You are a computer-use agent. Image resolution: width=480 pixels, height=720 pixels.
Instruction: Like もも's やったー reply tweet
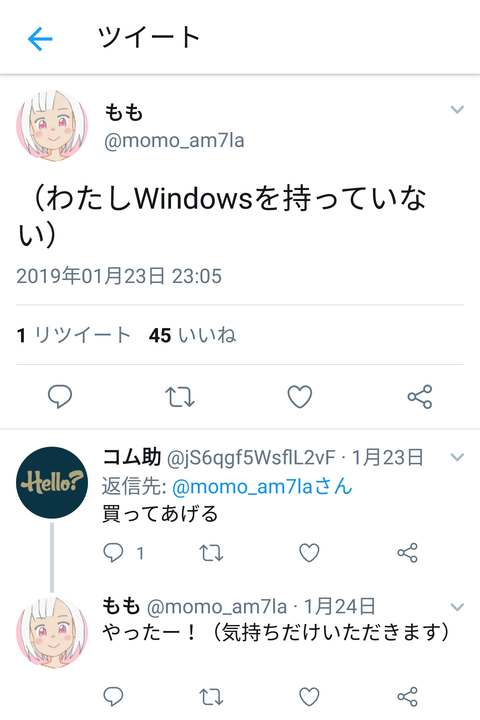tap(309, 697)
